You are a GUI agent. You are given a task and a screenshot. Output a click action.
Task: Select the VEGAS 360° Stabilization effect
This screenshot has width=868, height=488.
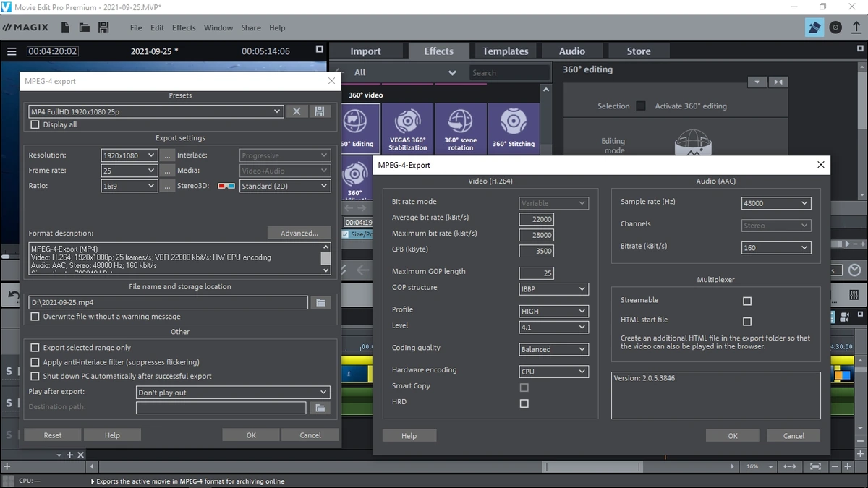coord(408,128)
